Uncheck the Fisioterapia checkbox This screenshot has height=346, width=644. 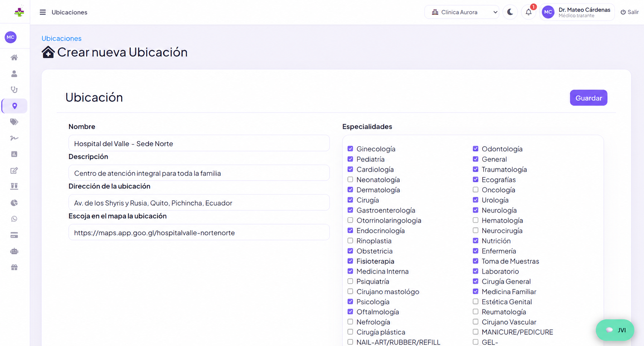click(x=350, y=261)
